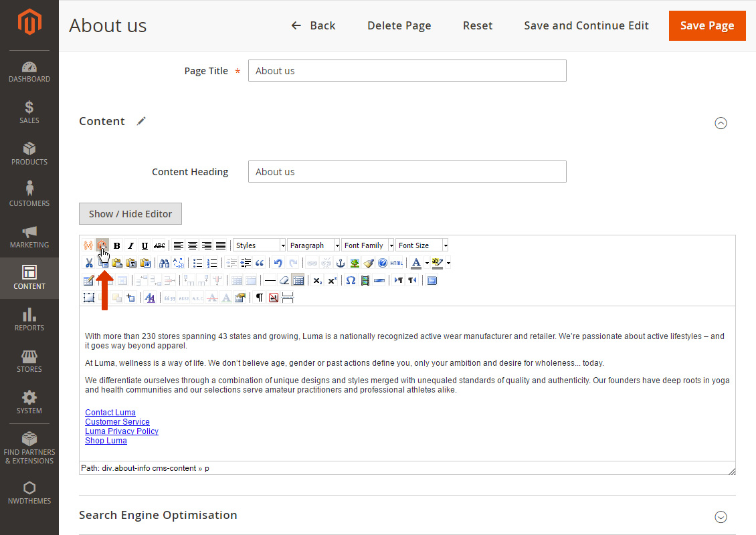Collapse the Content section
756x535 pixels.
721,124
